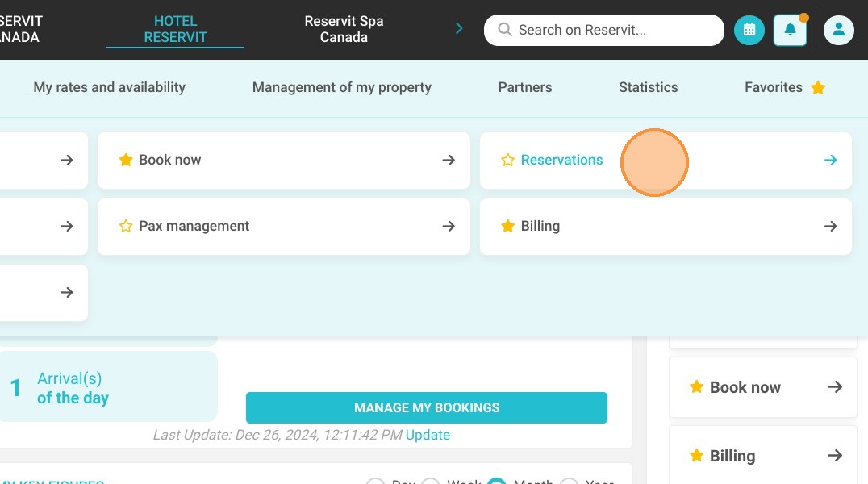Unfavorite Book now star in menu
This screenshot has height=484, width=868.
[x=126, y=160]
